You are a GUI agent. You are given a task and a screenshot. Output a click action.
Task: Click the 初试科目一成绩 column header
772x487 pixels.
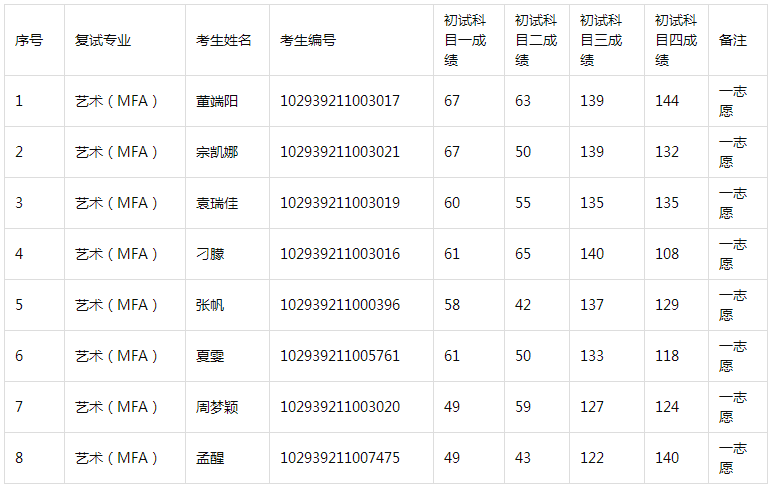(466, 41)
